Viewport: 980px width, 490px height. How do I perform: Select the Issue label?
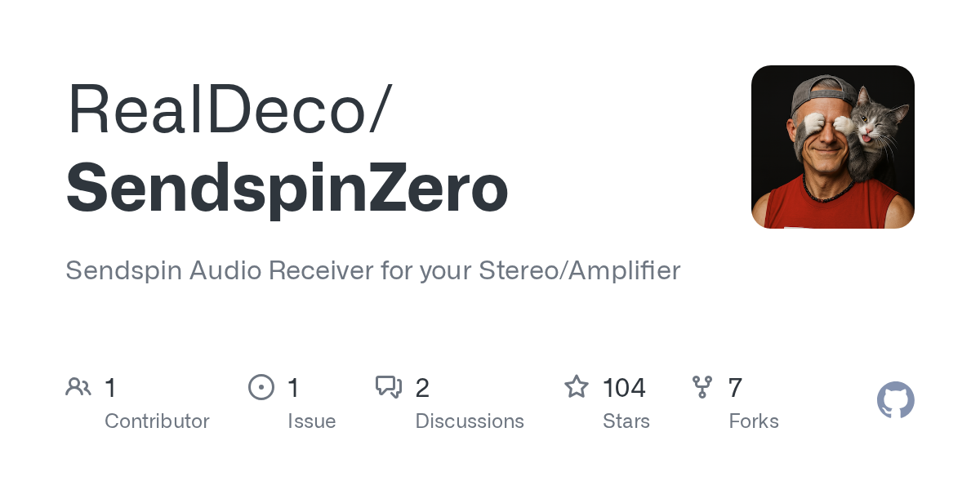311,421
